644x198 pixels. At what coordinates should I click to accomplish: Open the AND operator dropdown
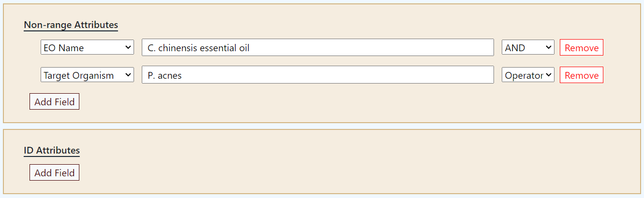(527, 47)
